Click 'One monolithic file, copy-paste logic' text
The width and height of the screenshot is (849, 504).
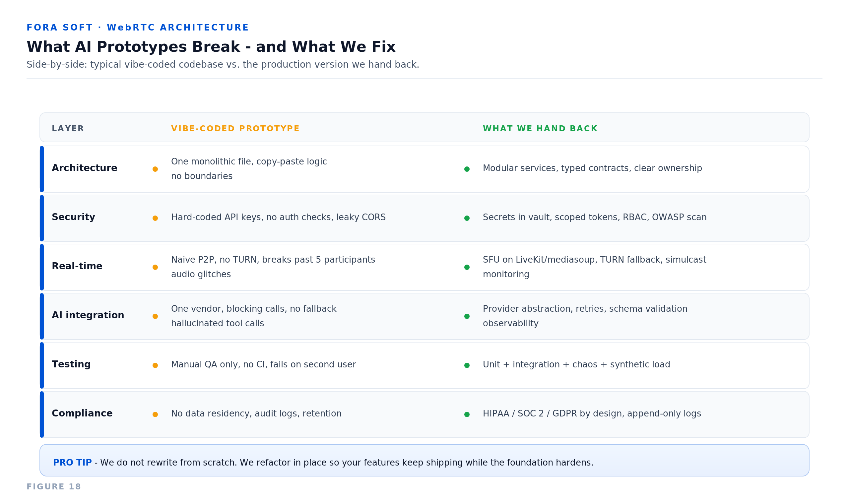249,162
